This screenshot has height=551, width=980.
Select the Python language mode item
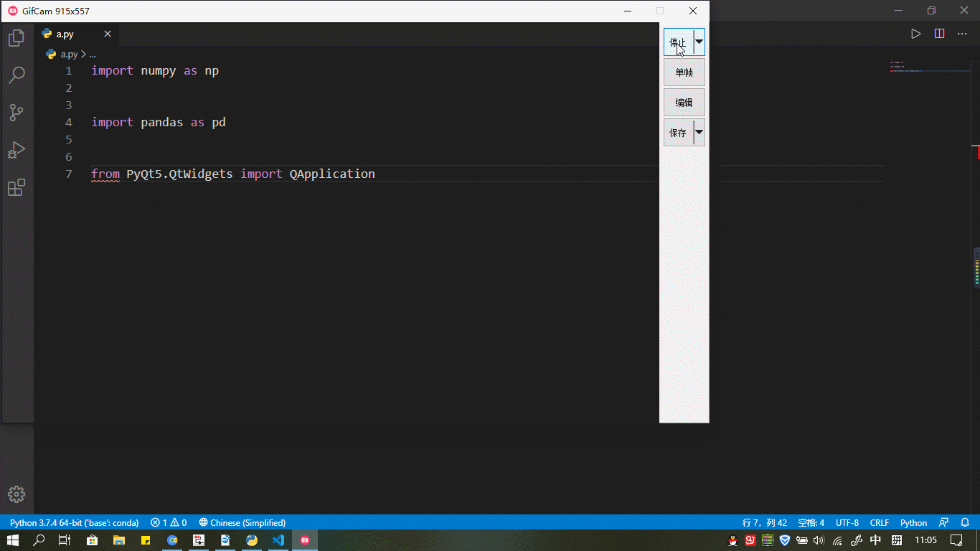pyautogui.click(x=914, y=522)
